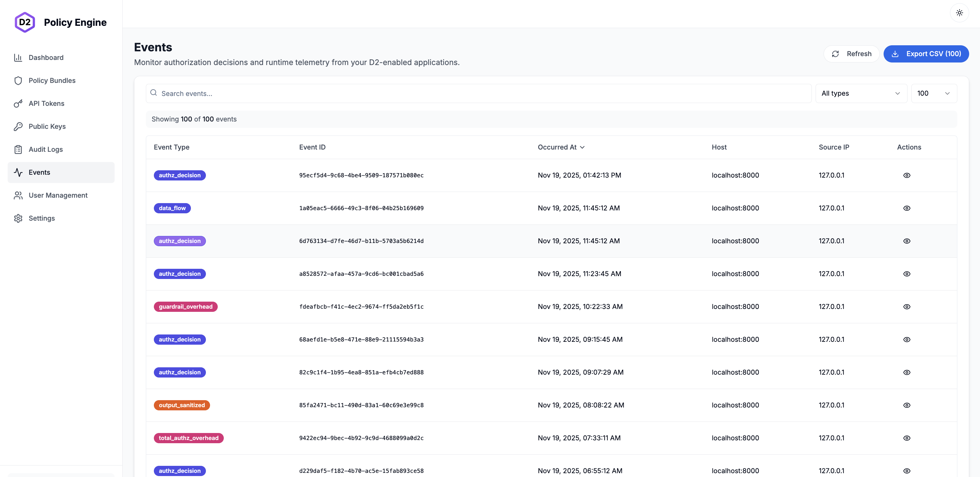Screen dimensions: 980x477
Task: Select the Events sidebar item
Action: click(39, 172)
